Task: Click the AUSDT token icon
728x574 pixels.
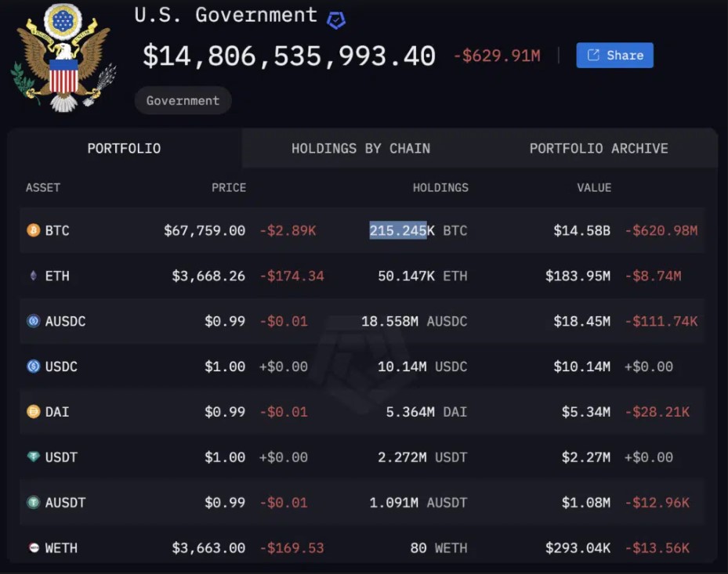Action: (x=33, y=503)
